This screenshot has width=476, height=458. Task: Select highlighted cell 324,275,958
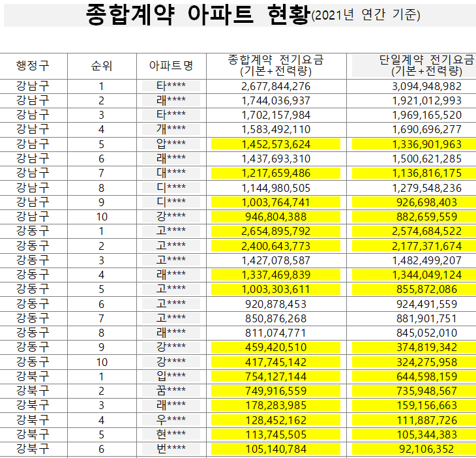pyautogui.click(x=414, y=362)
